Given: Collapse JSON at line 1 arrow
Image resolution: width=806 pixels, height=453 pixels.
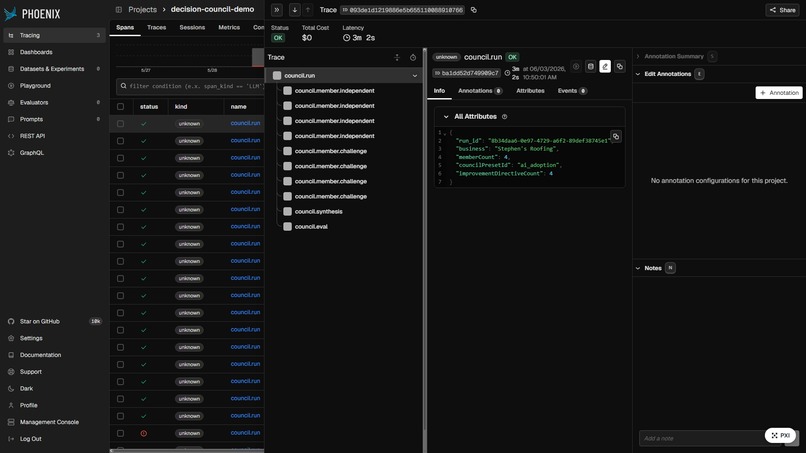Looking at the screenshot, I should 445,133.
